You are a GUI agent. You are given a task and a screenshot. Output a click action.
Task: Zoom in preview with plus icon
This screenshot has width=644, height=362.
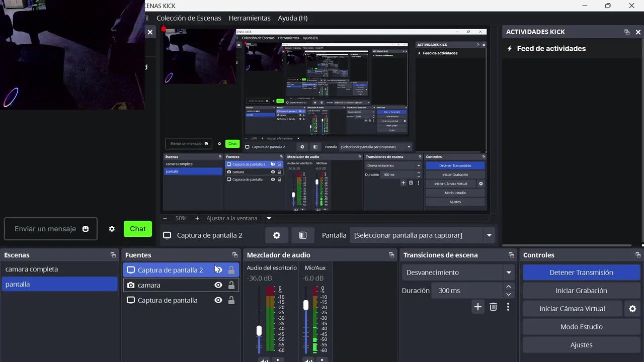[197, 218]
